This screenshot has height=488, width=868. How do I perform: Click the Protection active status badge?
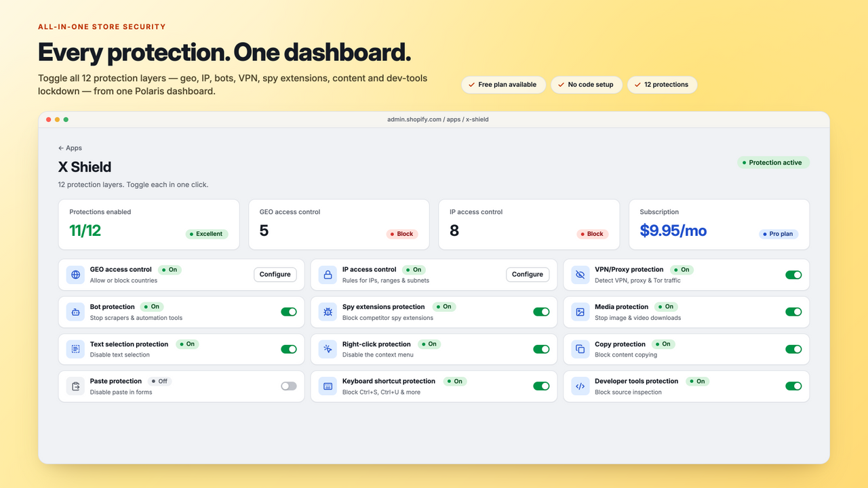coord(773,163)
